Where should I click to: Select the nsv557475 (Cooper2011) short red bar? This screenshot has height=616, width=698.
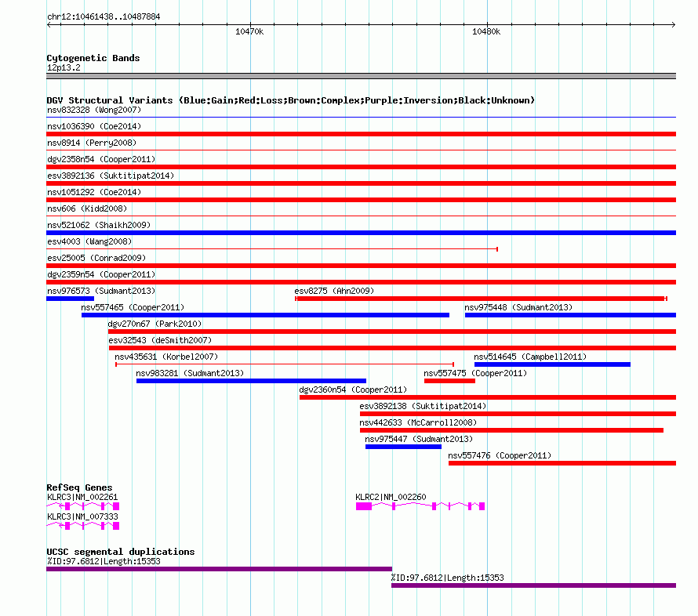tap(449, 381)
